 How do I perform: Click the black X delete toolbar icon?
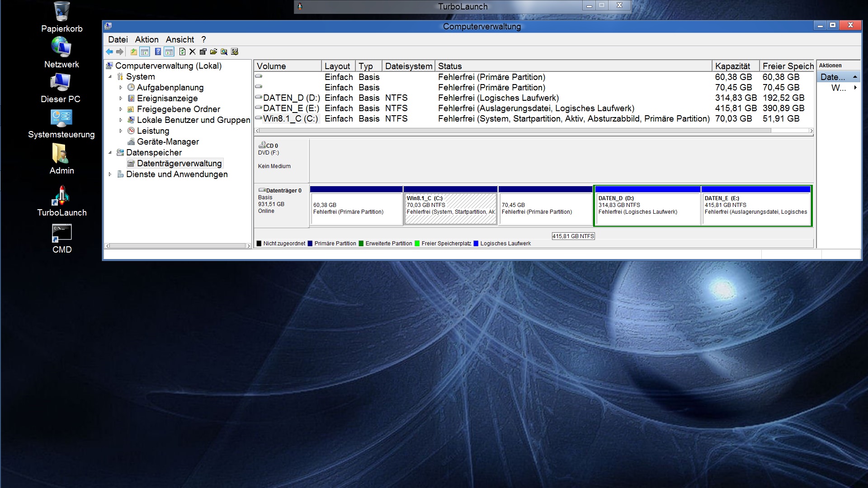point(193,52)
